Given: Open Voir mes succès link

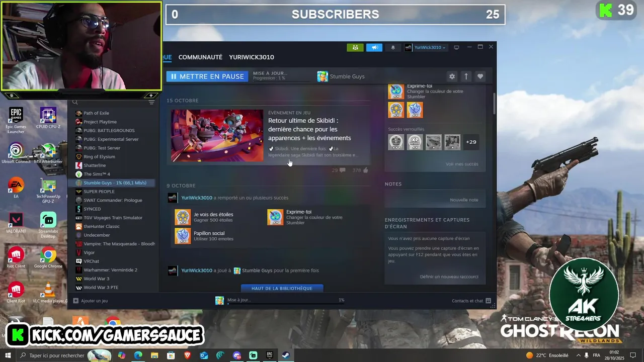Looking at the screenshot, I should pyautogui.click(x=462, y=164).
